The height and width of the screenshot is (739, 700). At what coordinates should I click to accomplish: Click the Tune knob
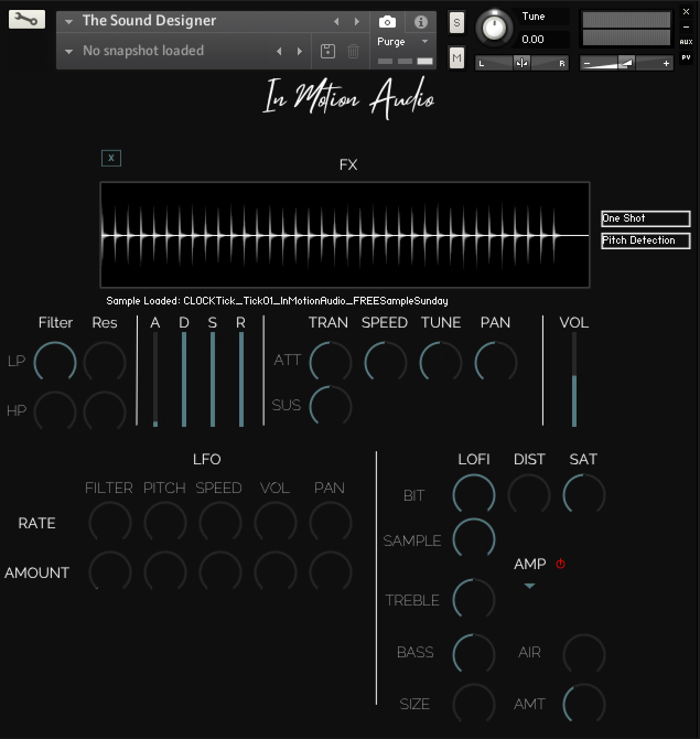click(494, 28)
